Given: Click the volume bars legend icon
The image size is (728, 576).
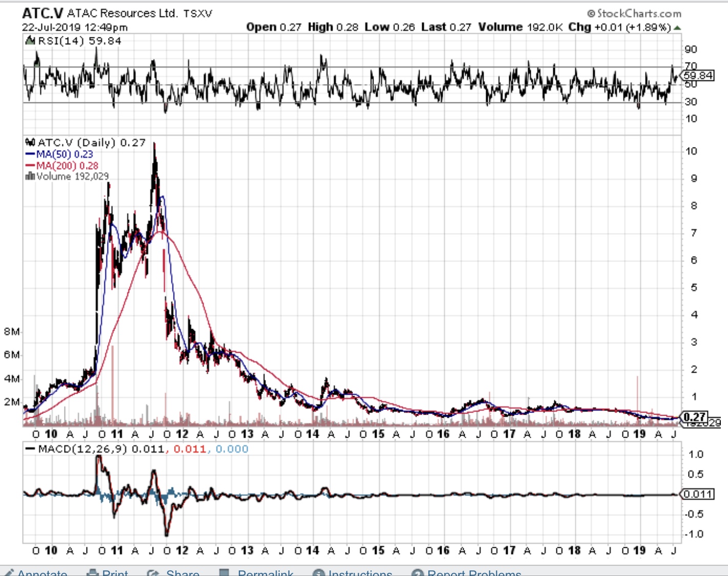Looking at the screenshot, I should coord(30,176).
